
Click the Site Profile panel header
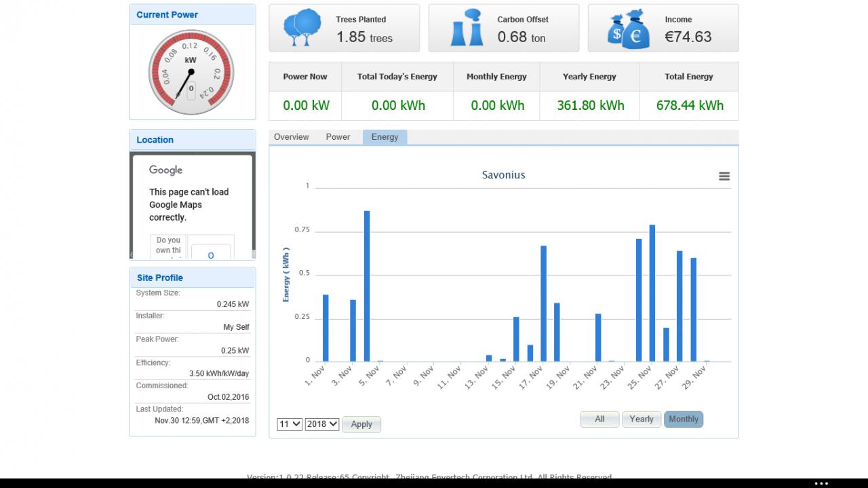point(193,278)
